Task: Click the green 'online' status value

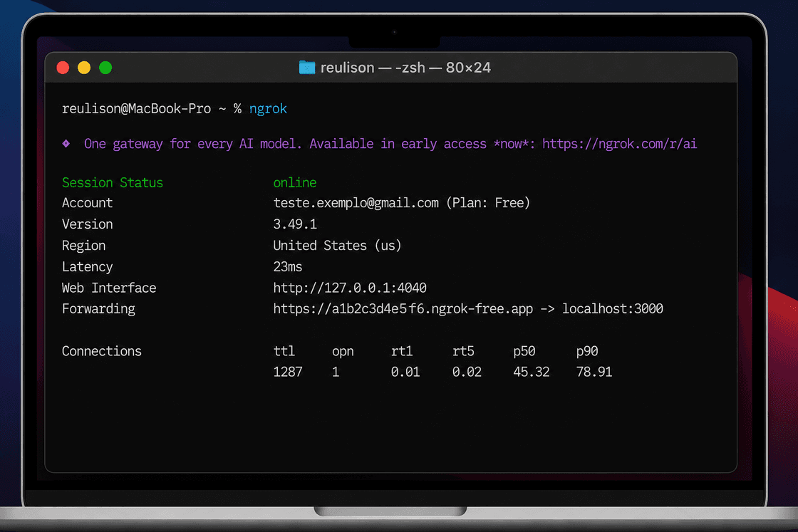Action: (x=295, y=182)
